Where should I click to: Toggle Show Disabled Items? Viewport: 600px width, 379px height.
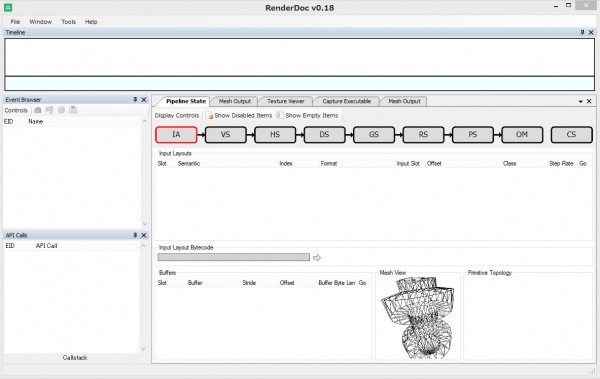click(239, 115)
